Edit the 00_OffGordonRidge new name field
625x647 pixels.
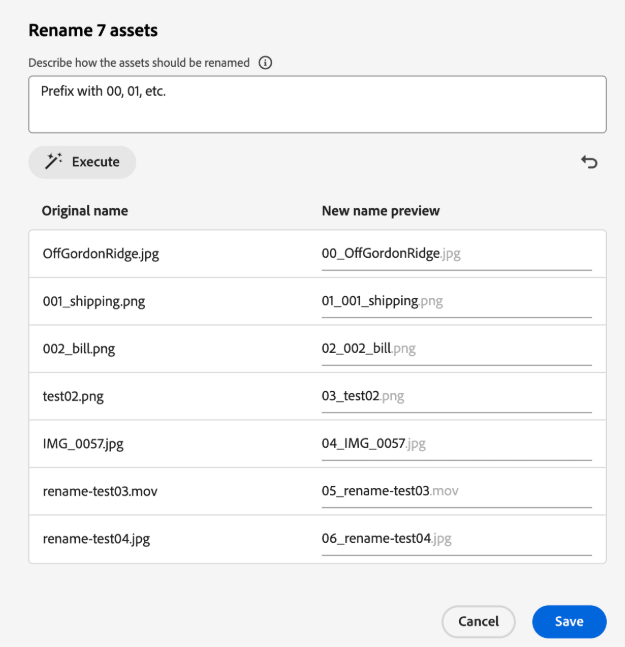pos(456,254)
